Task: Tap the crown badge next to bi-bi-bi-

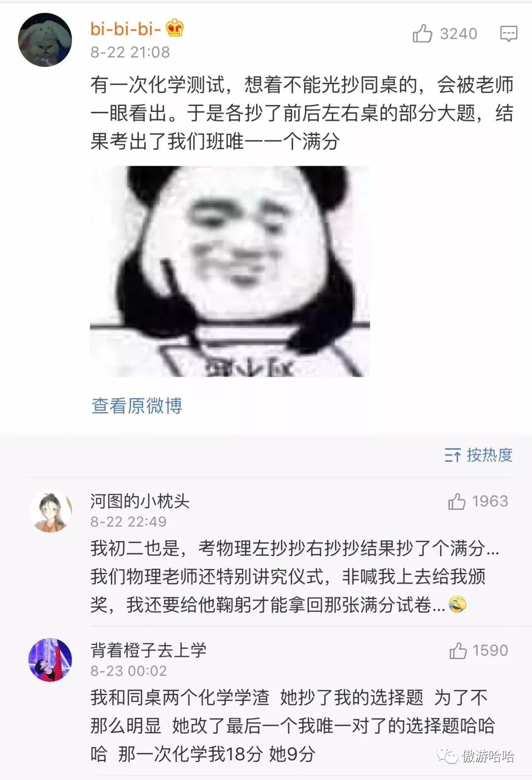Action: pyautogui.click(x=174, y=28)
